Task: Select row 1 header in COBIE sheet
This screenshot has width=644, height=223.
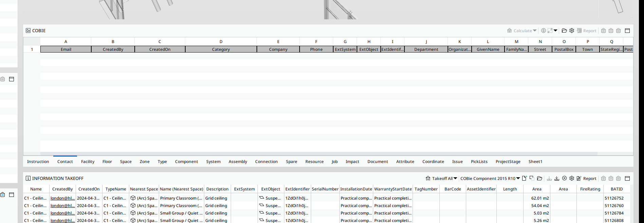Action: (32, 49)
